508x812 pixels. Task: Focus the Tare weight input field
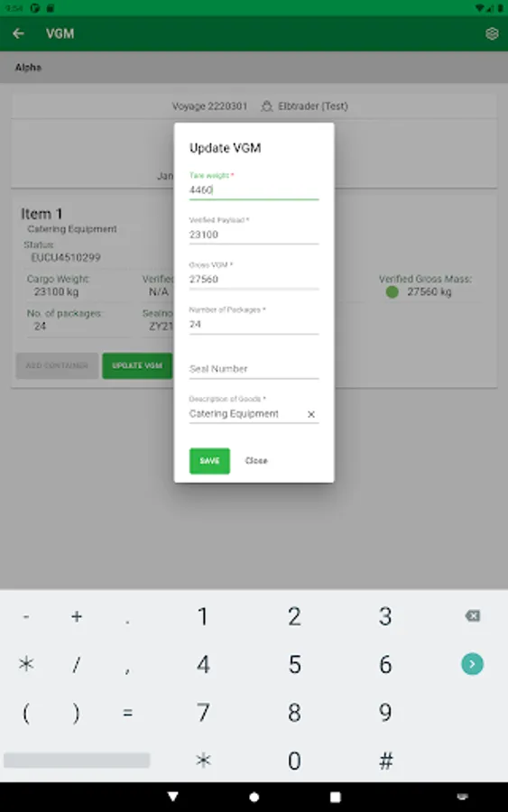254,189
